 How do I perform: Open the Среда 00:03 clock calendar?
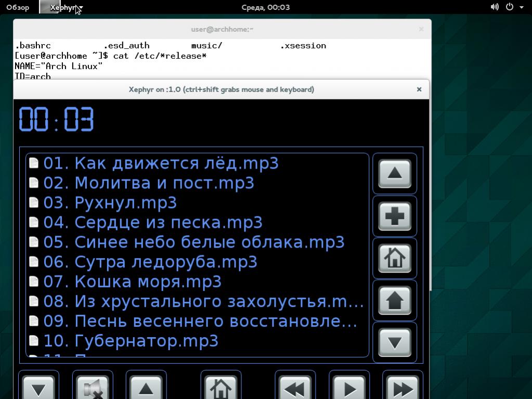[x=266, y=7]
